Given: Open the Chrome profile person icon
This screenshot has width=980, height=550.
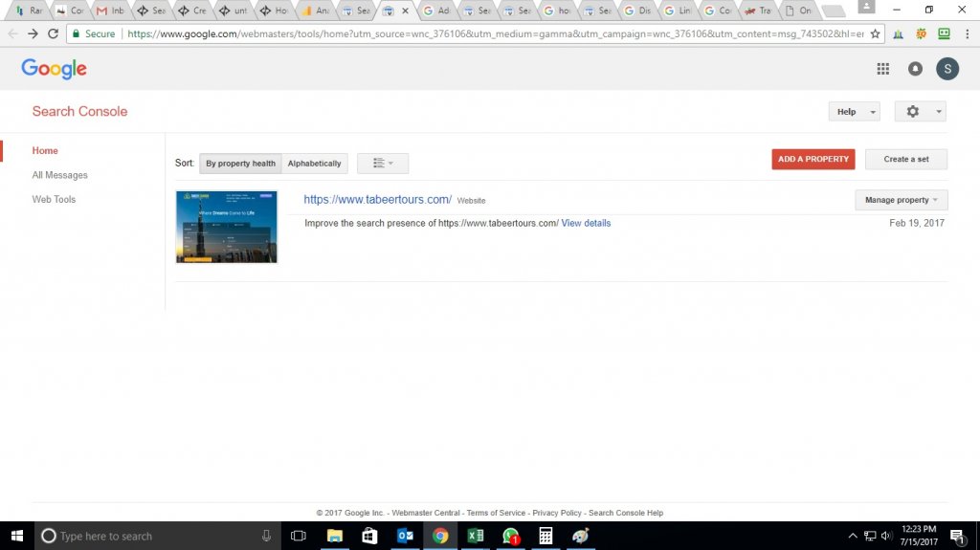Looking at the screenshot, I should pos(866,7).
